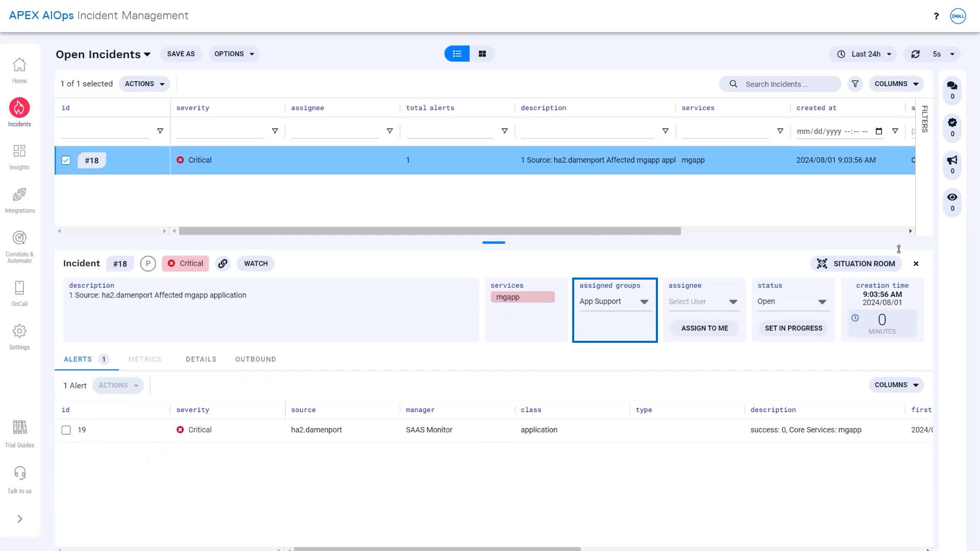The image size is (980, 551).
Task: Switch to list view layout
Action: coord(457,54)
